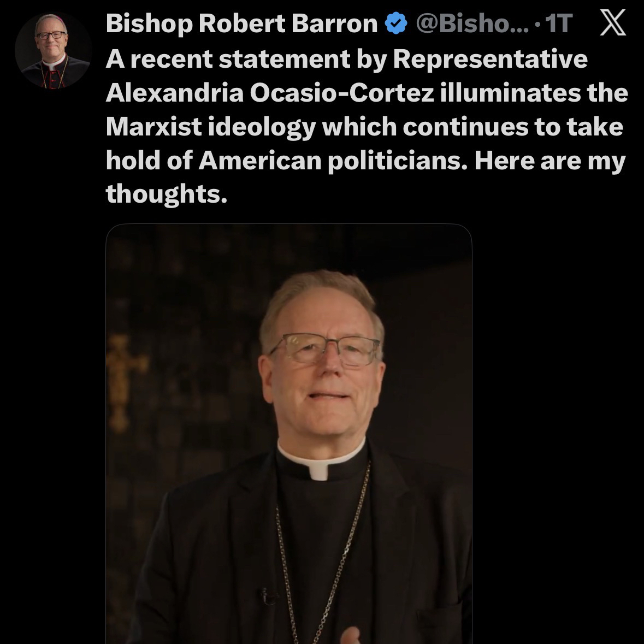Viewport: 644px width, 644px height.
Task: Click the word Representative in the post text
Action: point(491,59)
